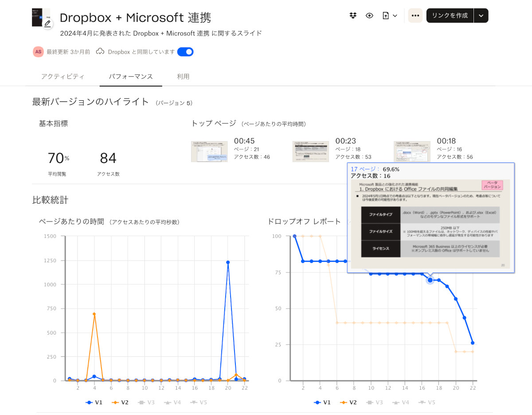Toggle V2 series in time-per-page chart legend
Viewport: 532px width, 415px height.
[120, 402]
